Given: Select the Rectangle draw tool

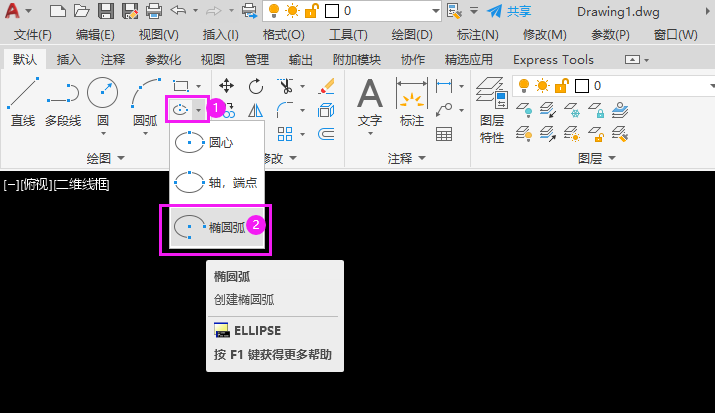Looking at the screenshot, I should pyautogui.click(x=181, y=86).
